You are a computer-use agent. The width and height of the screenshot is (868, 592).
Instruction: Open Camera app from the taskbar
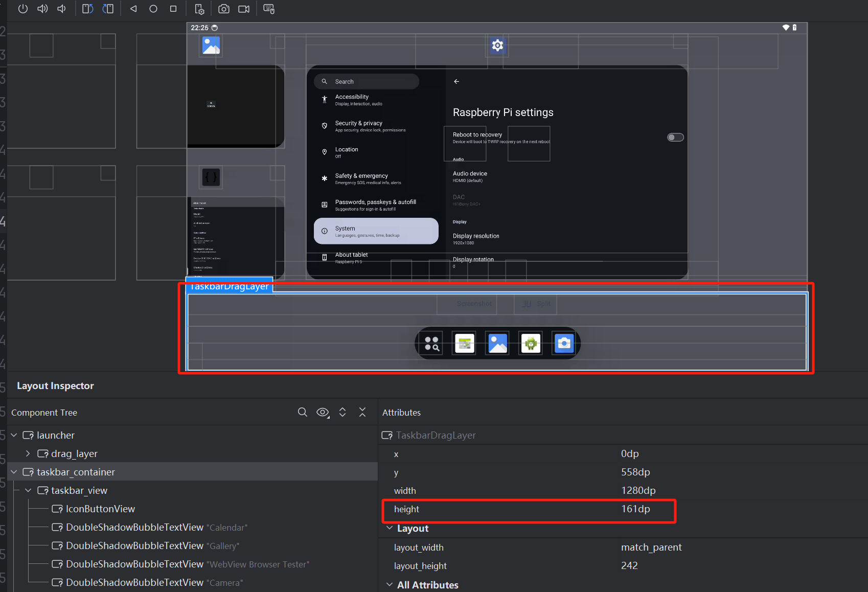564,344
